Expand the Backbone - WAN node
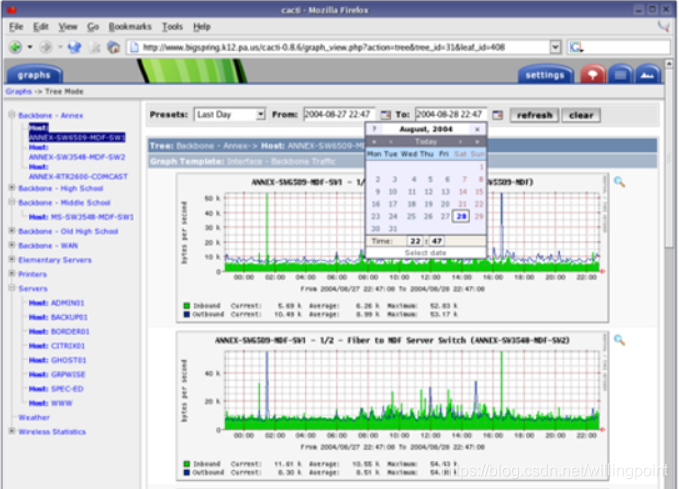Image resolution: width=679 pixels, height=489 pixels. [12, 245]
